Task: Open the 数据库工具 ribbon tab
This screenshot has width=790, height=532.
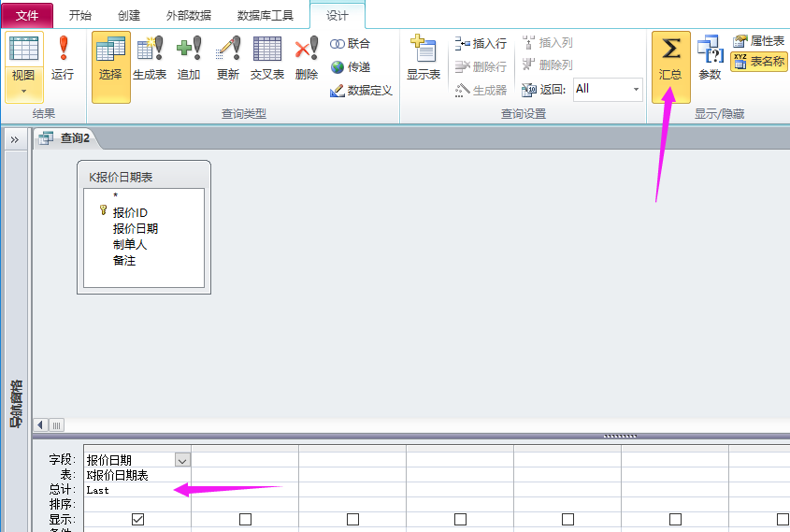Action: pyautogui.click(x=266, y=16)
